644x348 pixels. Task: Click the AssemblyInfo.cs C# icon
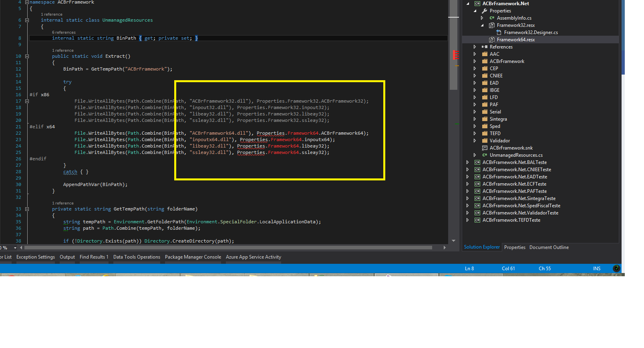point(492,18)
